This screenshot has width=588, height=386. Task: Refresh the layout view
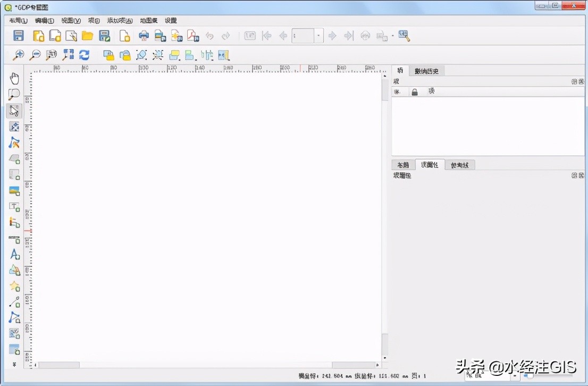[x=85, y=55]
